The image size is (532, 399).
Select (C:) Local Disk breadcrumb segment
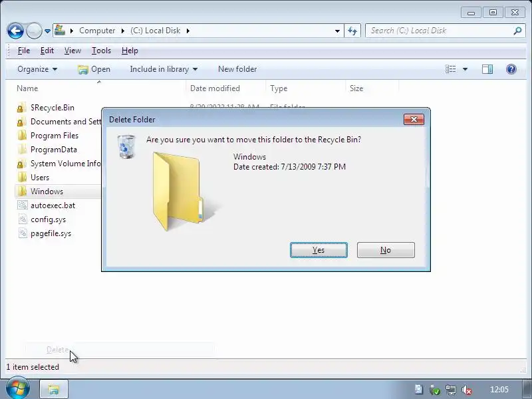[156, 31]
